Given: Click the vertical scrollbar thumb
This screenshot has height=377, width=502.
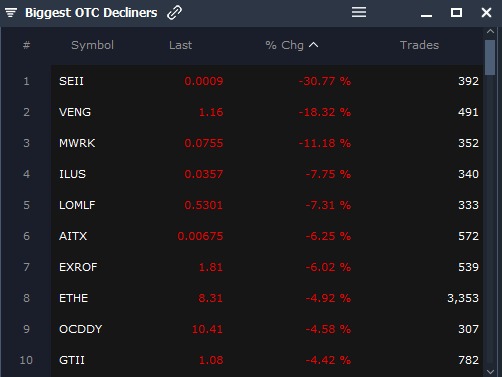Looking at the screenshot, I should pos(490,57).
